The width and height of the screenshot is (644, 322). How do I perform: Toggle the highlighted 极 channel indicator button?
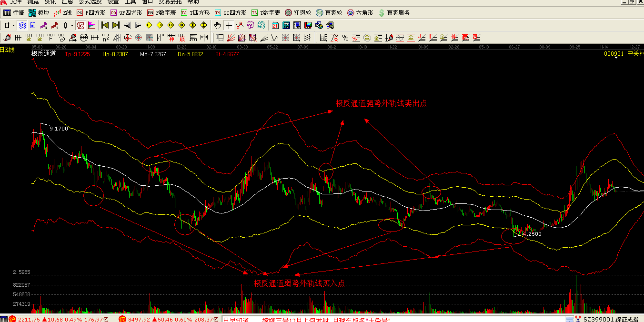click(x=80, y=25)
